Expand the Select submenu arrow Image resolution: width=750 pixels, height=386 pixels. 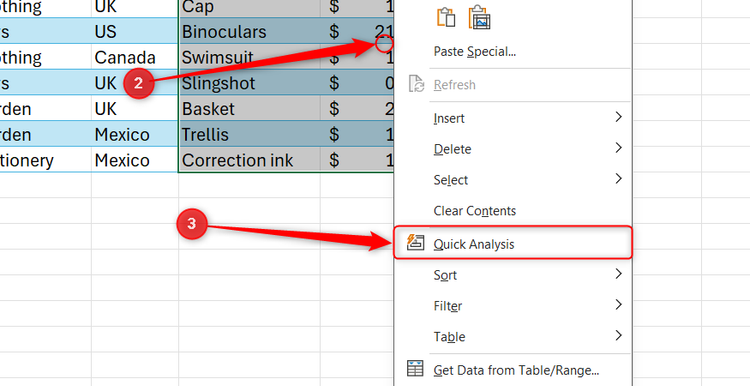tap(618, 178)
